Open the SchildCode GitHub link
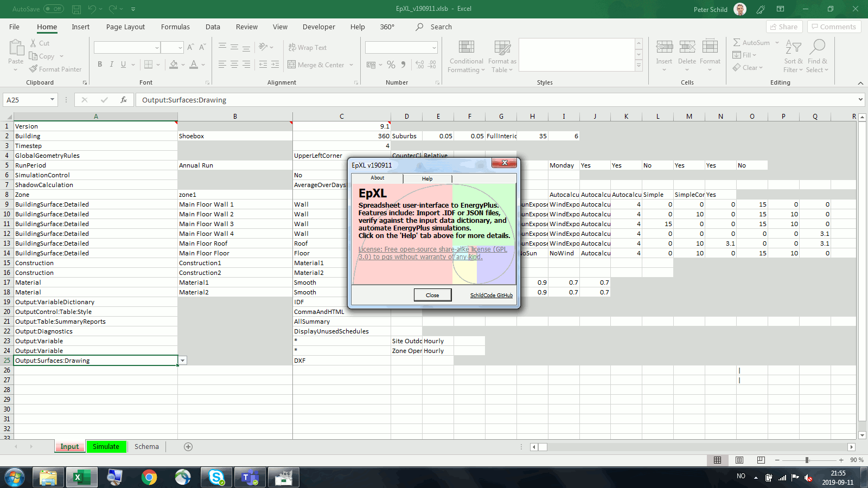Screen dimensions: 868x488 pyautogui.click(x=491, y=296)
